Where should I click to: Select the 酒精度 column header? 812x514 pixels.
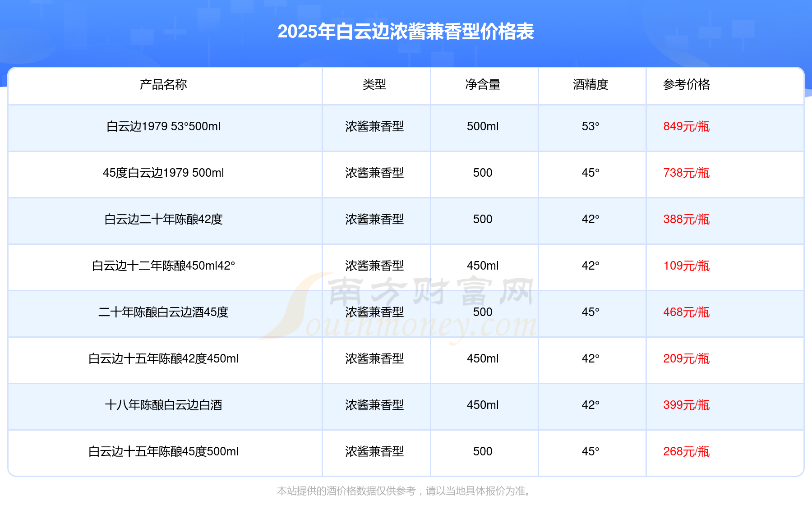pyautogui.click(x=591, y=84)
